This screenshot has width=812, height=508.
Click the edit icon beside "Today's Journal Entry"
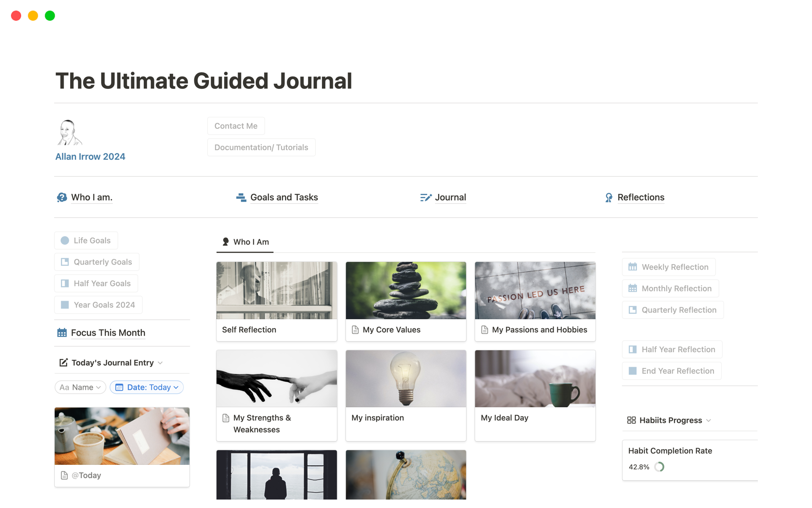[x=63, y=362]
